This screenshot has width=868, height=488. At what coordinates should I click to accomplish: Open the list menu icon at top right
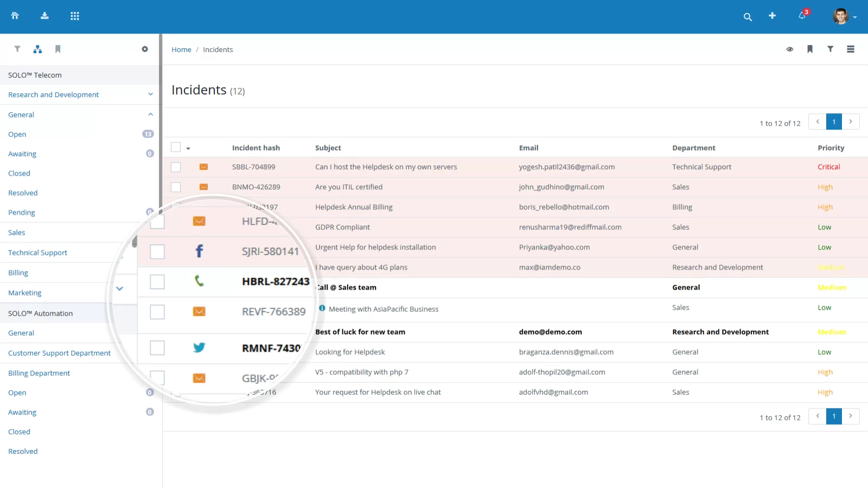(x=851, y=49)
